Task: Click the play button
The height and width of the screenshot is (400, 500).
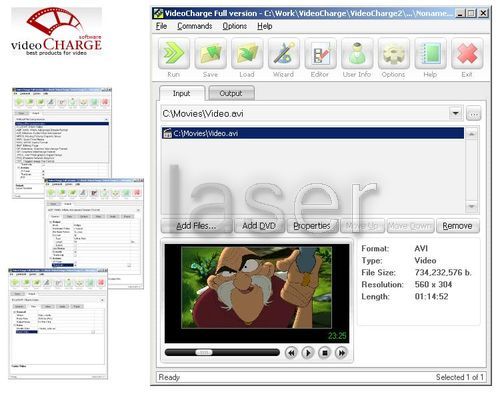Action: coord(308,353)
